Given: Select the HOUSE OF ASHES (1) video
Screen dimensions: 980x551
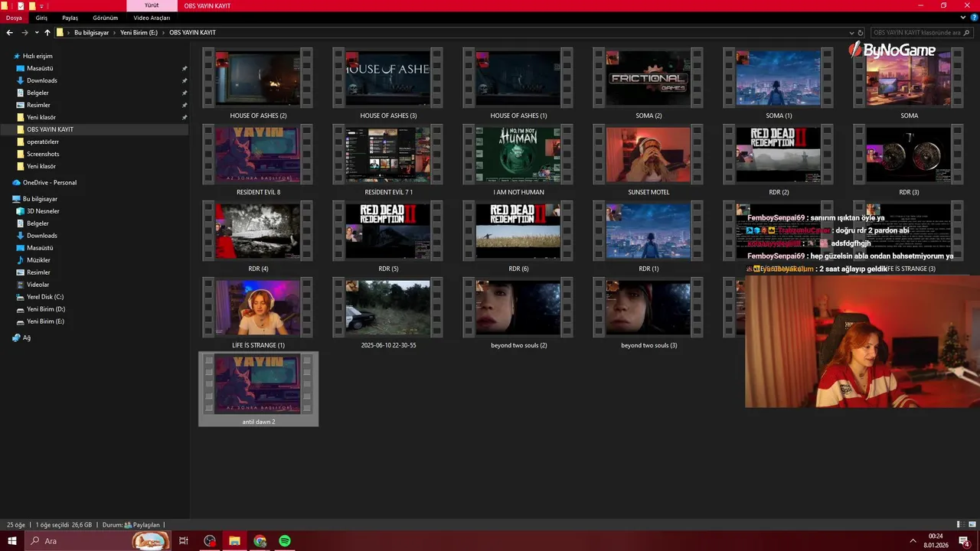Looking at the screenshot, I should (518, 83).
